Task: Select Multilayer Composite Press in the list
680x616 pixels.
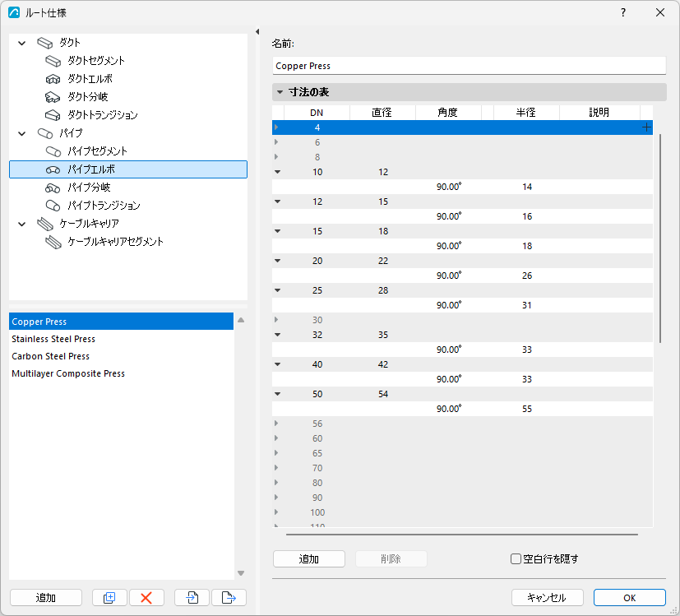Action: (x=122, y=373)
